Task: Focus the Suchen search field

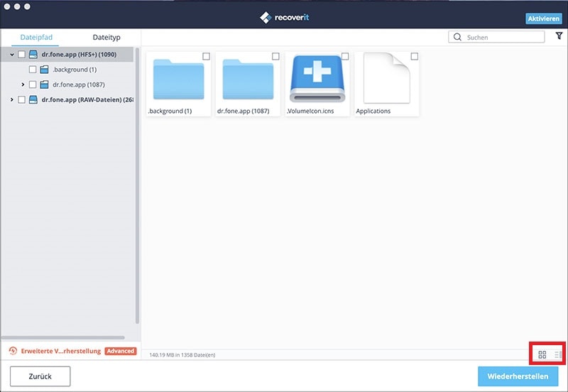Action: pos(496,37)
